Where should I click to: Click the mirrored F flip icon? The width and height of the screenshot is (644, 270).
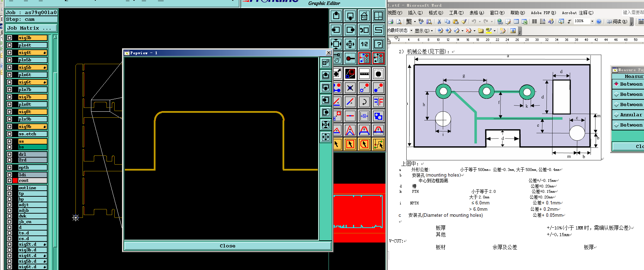(x=378, y=102)
